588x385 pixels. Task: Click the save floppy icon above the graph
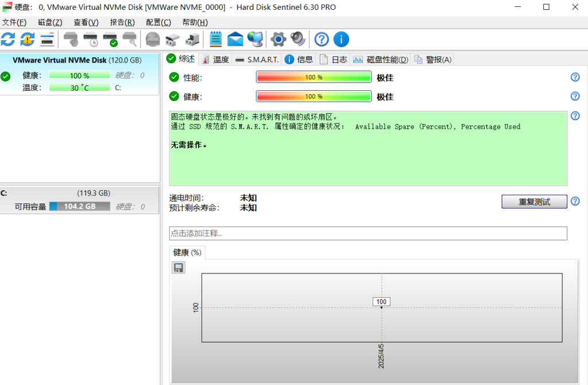click(x=179, y=268)
